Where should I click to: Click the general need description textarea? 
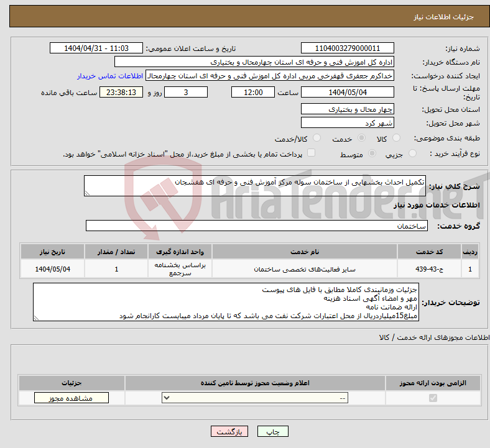(x=255, y=186)
